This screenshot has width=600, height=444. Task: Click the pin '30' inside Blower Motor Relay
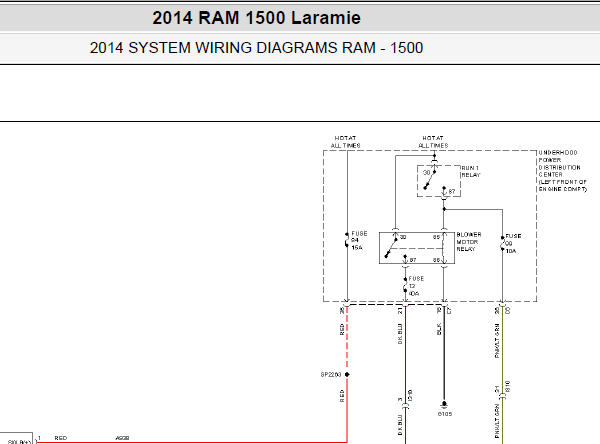coord(403,237)
